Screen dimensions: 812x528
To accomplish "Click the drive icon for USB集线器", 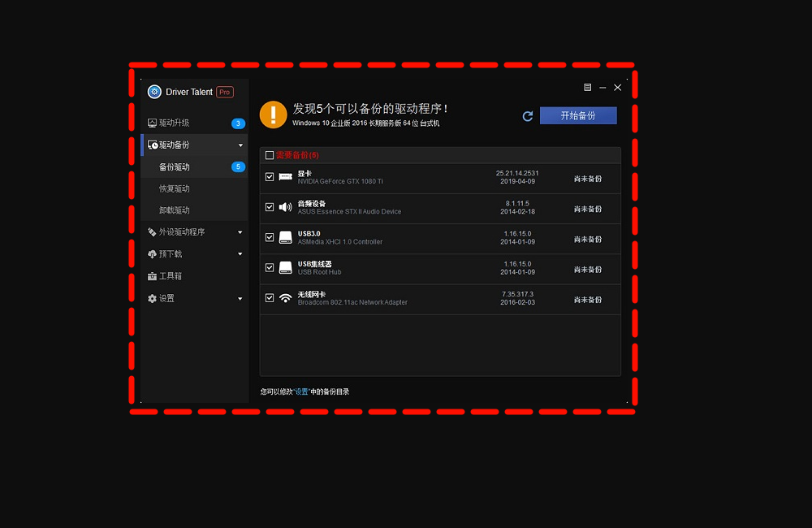I will tap(285, 267).
